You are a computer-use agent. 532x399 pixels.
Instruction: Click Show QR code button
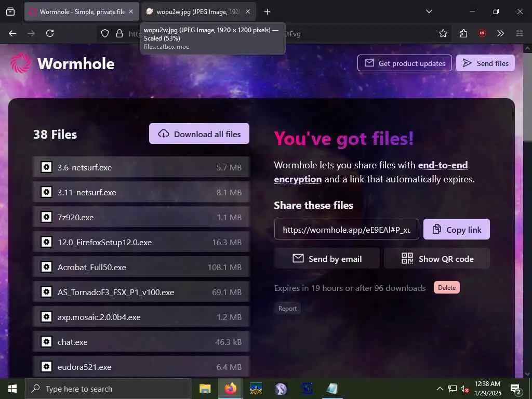coord(436,259)
